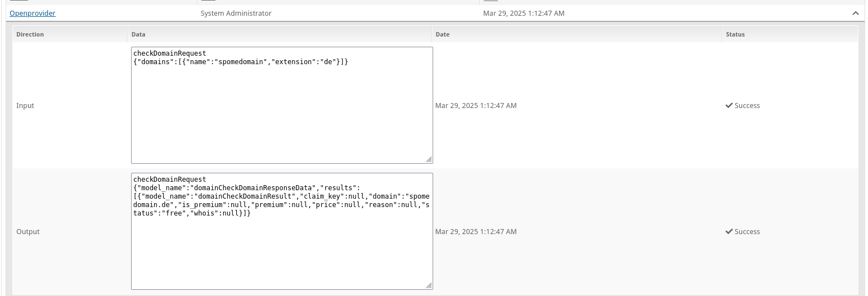Image resolution: width=868 pixels, height=296 pixels.
Task: Grab the Output textarea resize handle
Action: (429, 286)
